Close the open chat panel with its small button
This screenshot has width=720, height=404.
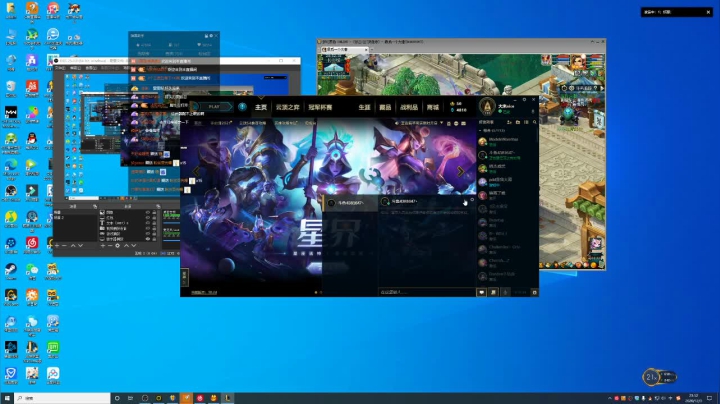point(472,200)
